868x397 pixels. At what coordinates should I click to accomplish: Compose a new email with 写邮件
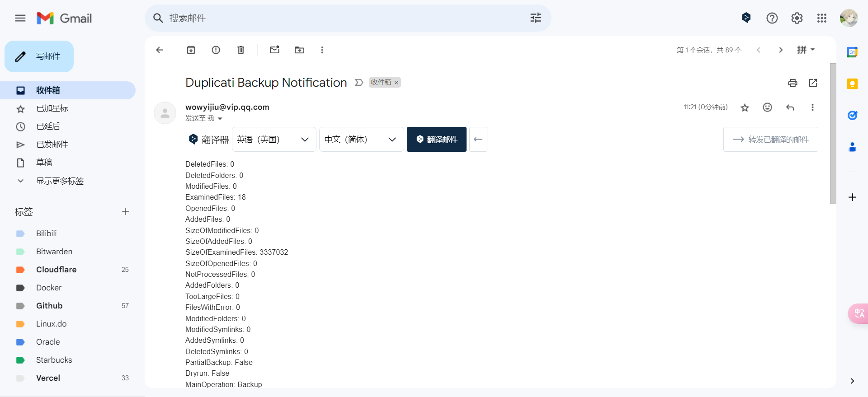click(39, 56)
